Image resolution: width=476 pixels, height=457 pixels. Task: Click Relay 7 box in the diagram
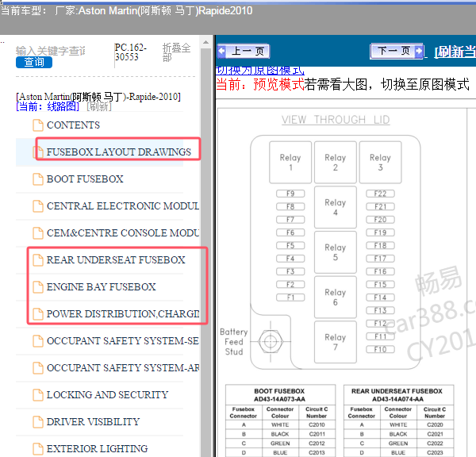click(x=336, y=342)
